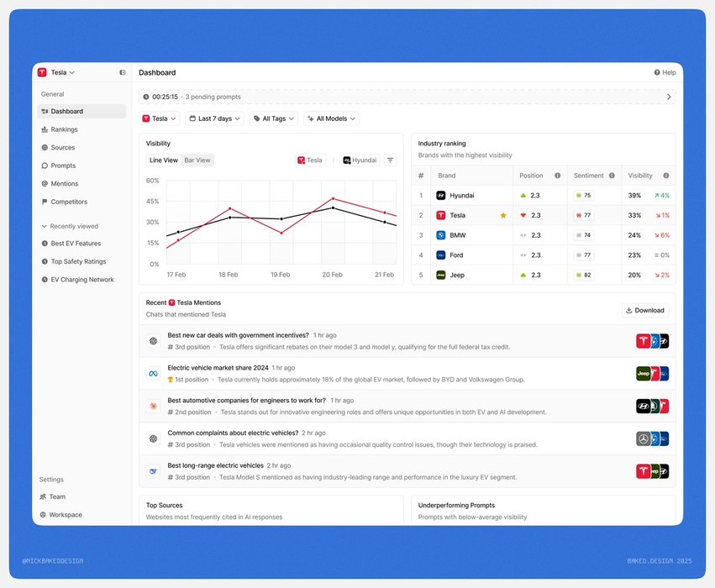Image resolution: width=715 pixels, height=588 pixels.
Task: Download the recent Tesla mentions
Action: tap(645, 311)
